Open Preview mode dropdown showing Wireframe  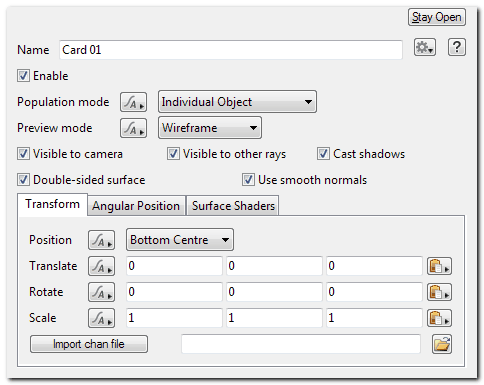tap(210, 128)
